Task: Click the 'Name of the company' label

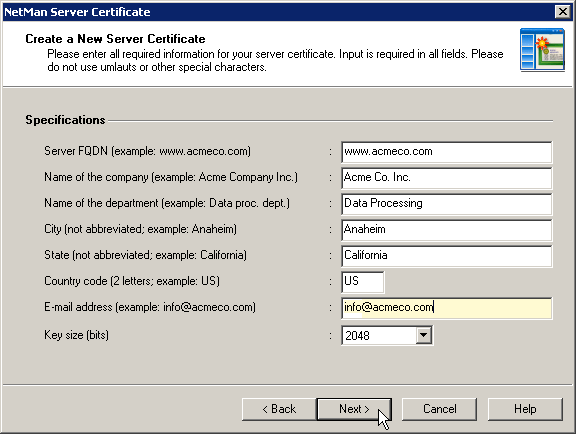Action: [171, 177]
